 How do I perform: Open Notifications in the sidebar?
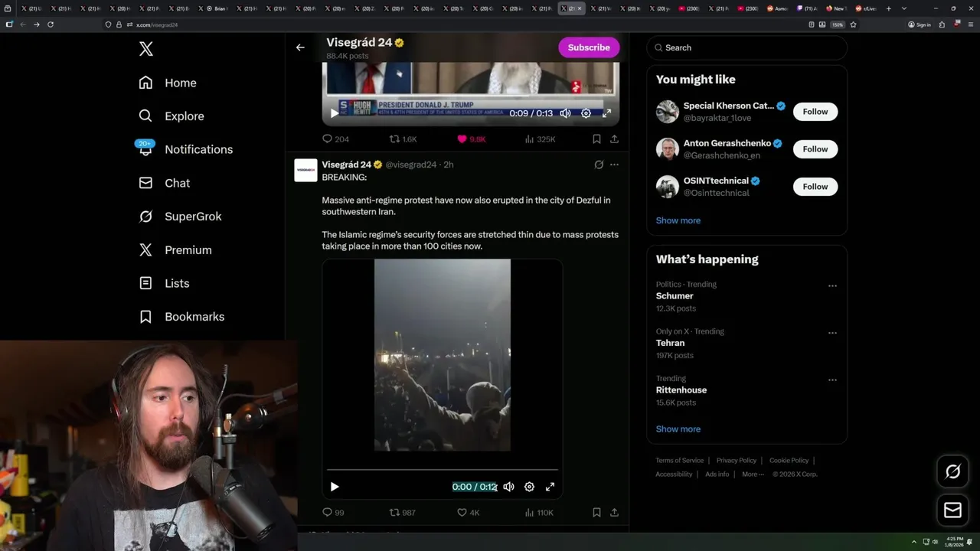tap(185, 149)
